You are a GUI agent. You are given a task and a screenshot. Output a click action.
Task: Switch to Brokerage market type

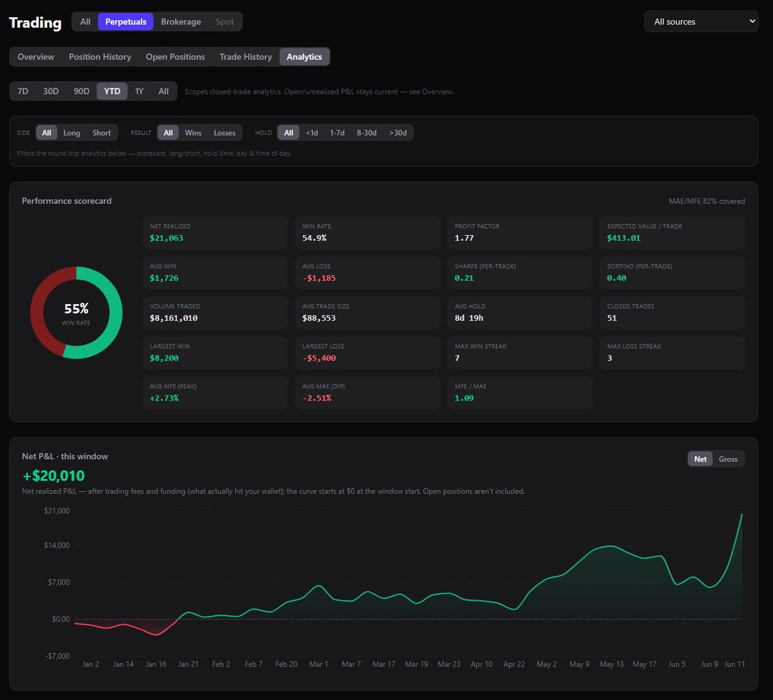[x=181, y=21]
